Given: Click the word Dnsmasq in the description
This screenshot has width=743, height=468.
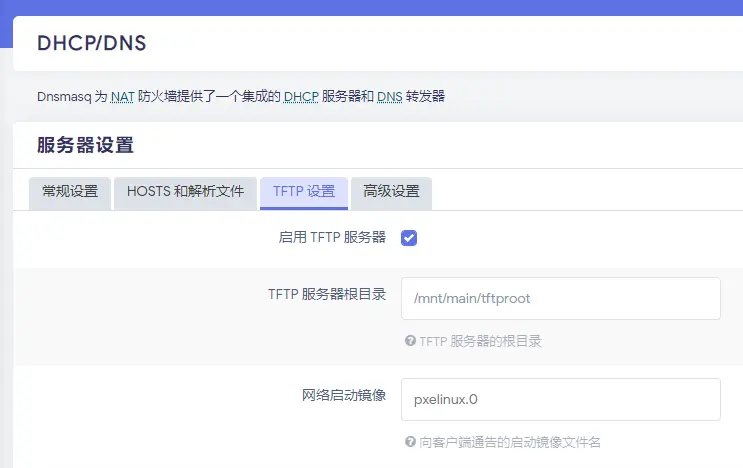Looking at the screenshot, I should tap(64, 97).
